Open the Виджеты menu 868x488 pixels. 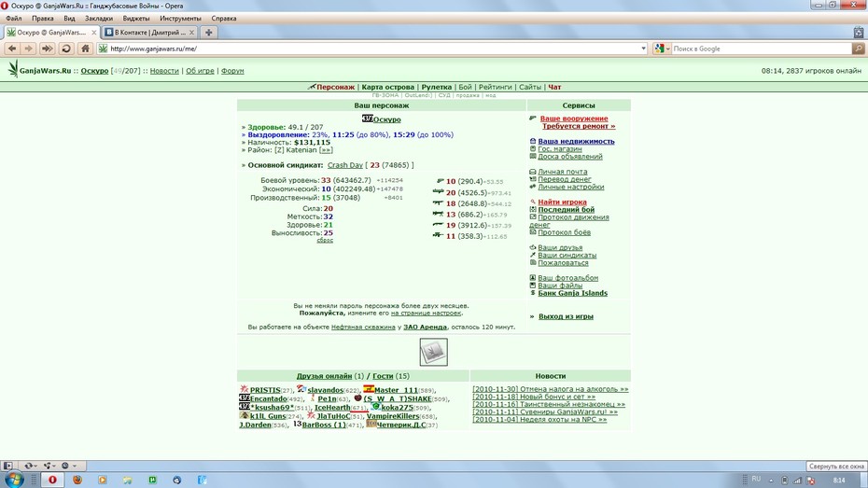(x=136, y=19)
